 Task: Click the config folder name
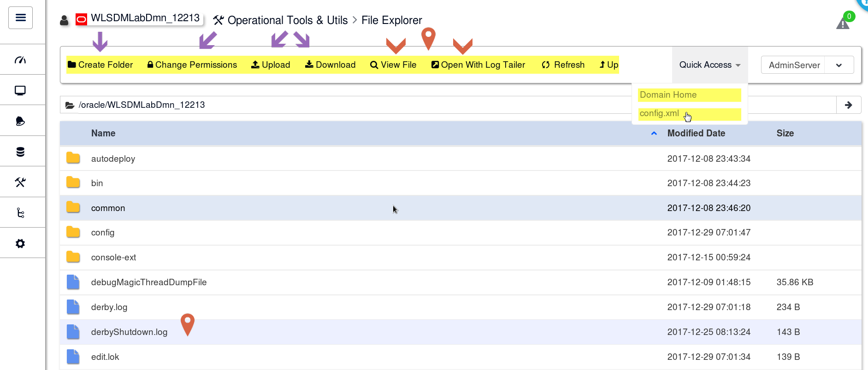pos(102,233)
